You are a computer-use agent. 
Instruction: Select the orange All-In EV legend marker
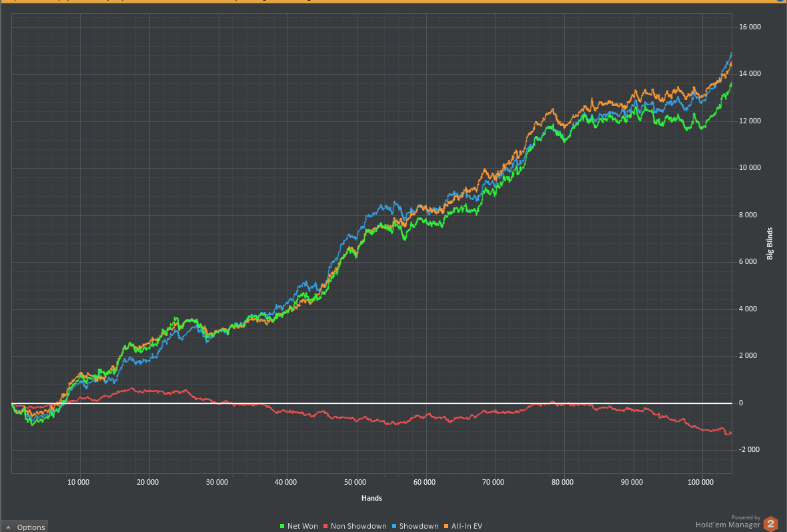click(446, 527)
